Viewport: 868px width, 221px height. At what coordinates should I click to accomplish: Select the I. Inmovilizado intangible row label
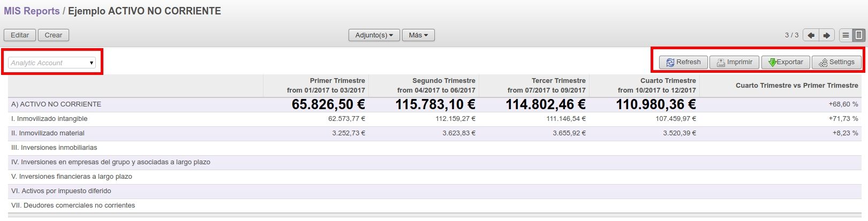49,119
